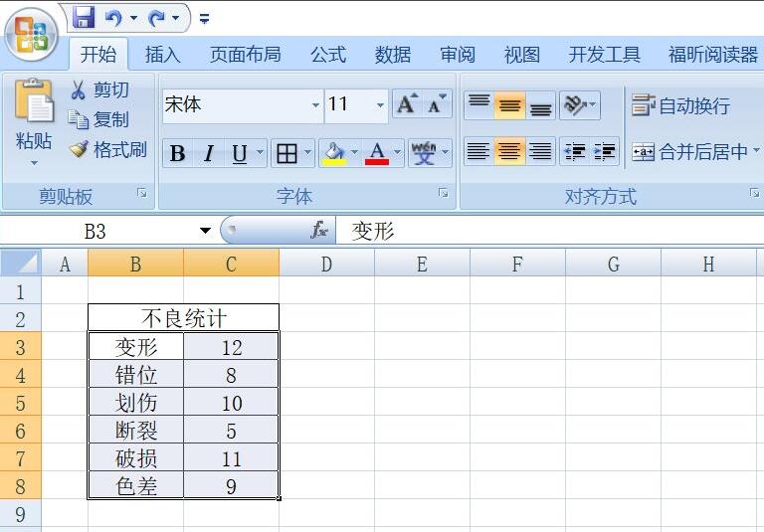The width and height of the screenshot is (764, 532).
Task: Enable 自动换行 wrap text
Action: click(x=681, y=105)
